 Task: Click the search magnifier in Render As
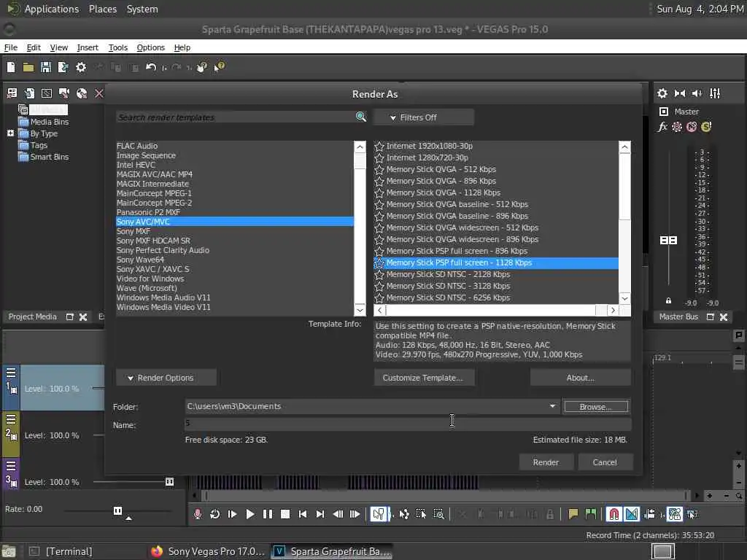pos(360,117)
